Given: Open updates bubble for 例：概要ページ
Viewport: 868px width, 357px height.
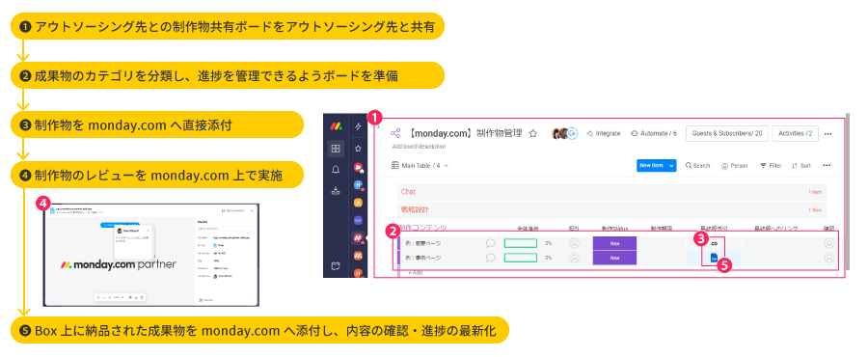Looking at the screenshot, I should [491, 243].
